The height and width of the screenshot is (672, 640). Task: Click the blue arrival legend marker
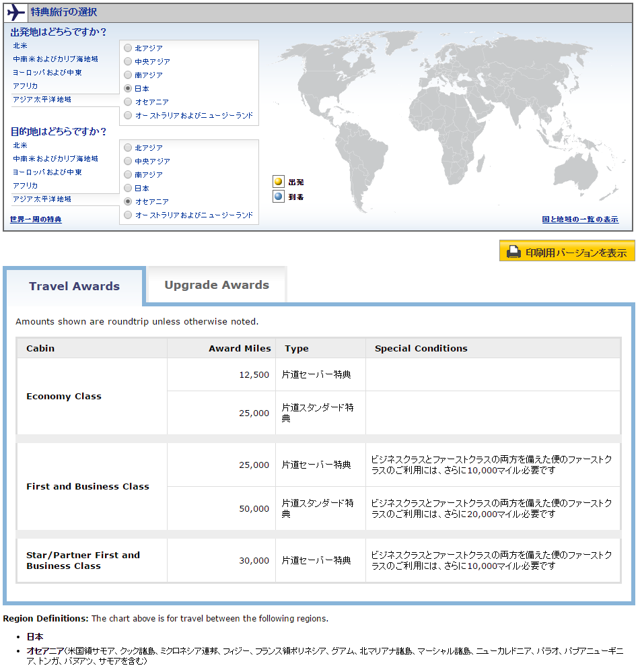[279, 197]
